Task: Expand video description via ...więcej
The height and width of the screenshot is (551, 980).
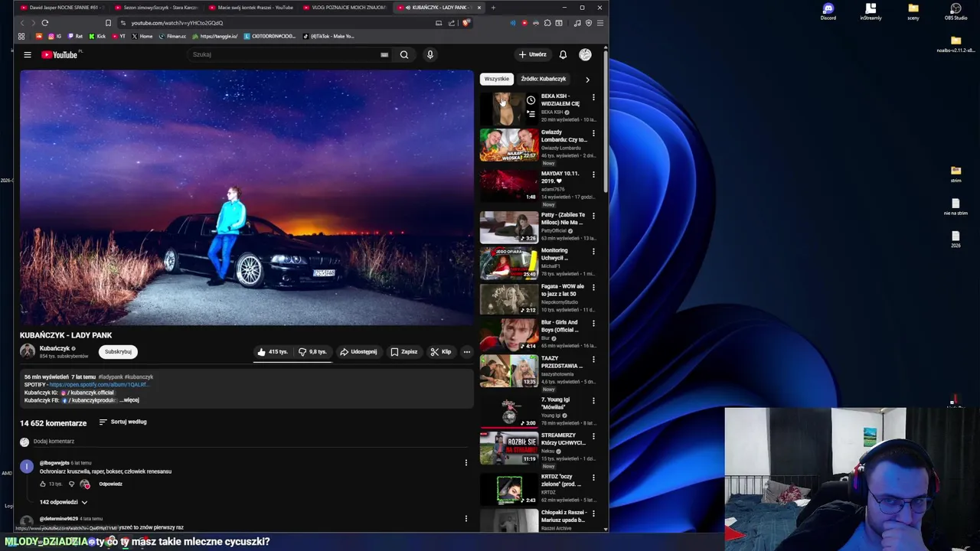Action: pyautogui.click(x=129, y=400)
